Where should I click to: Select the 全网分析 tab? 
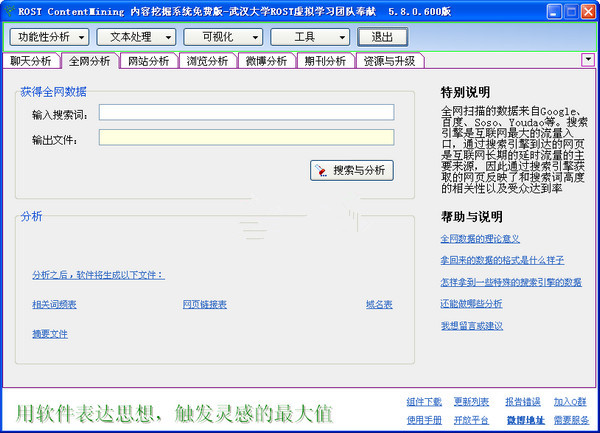coord(90,61)
